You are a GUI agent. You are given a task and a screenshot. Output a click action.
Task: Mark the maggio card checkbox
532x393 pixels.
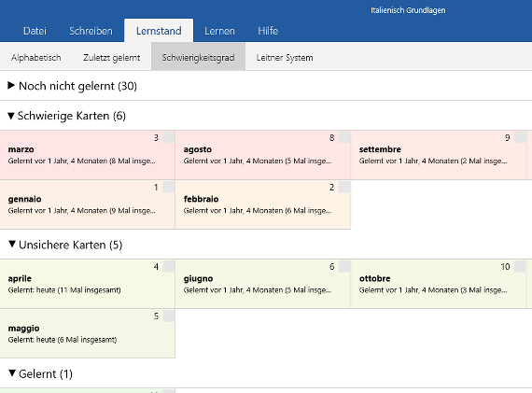click(169, 316)
